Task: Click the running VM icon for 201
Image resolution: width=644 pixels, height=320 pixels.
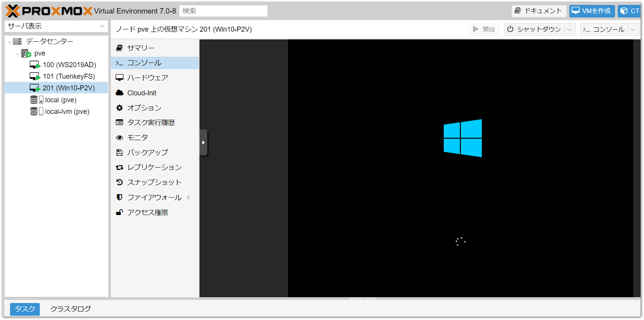Action: point(35,88)
